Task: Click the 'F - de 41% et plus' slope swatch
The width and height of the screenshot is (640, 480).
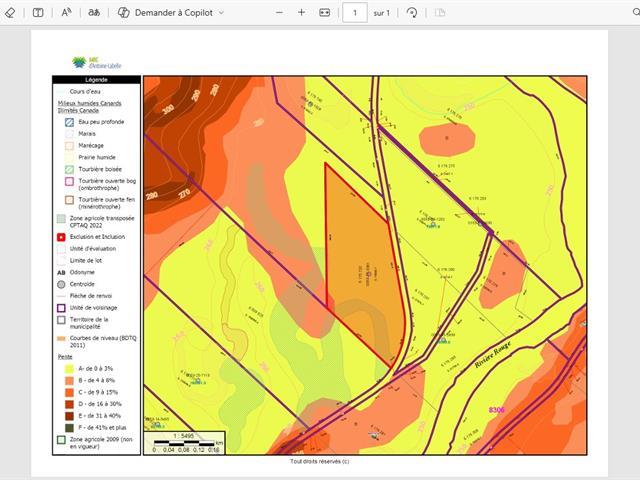Action: point(61,427)
